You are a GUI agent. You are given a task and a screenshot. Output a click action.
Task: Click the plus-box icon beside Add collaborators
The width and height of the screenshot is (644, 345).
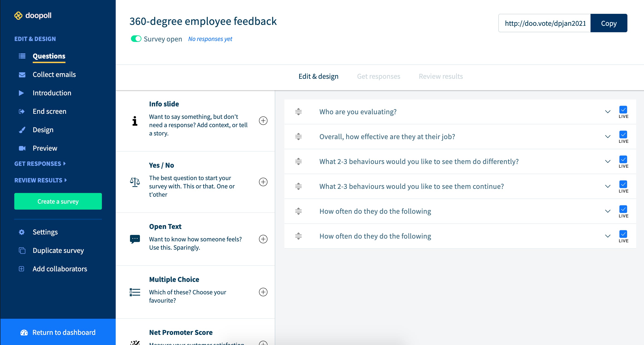click(x=21, y=269)
